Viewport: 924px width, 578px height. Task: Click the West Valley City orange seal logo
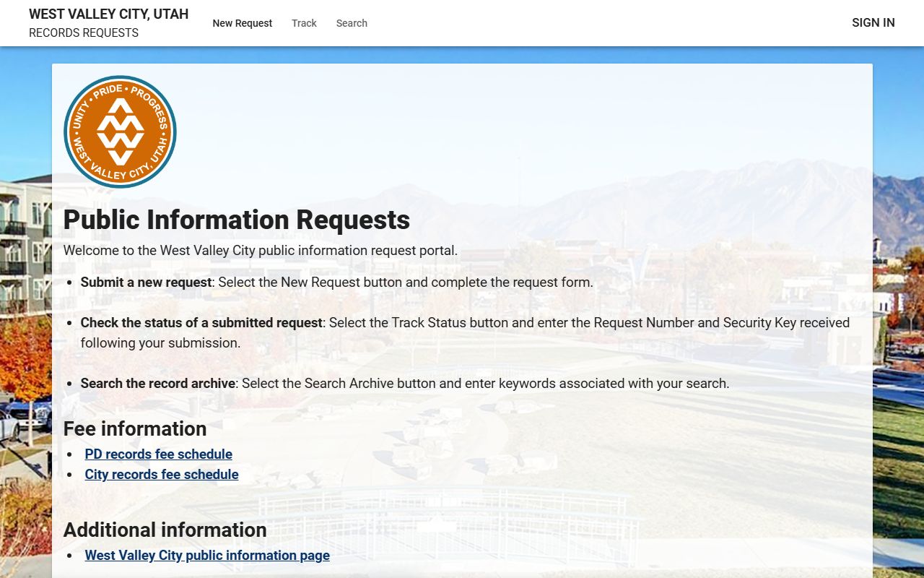click(x=120, y=132)
